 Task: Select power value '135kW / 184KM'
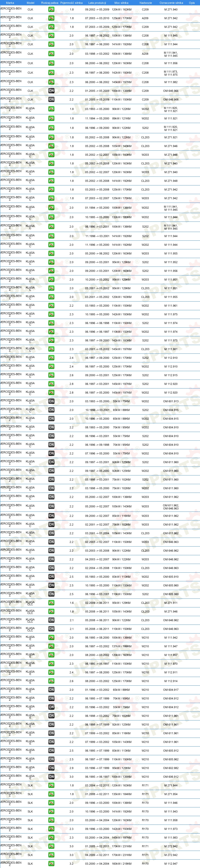[121, 794]
